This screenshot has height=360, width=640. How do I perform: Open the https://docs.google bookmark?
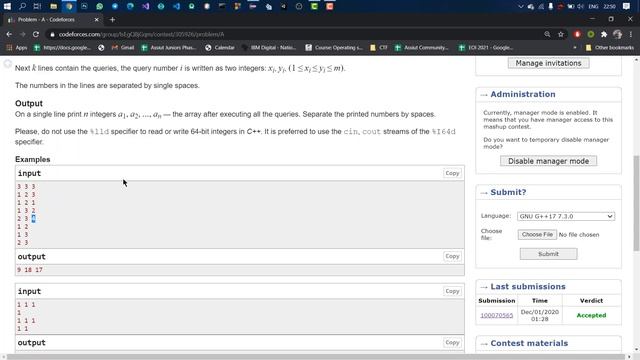[x=62, y=48]
